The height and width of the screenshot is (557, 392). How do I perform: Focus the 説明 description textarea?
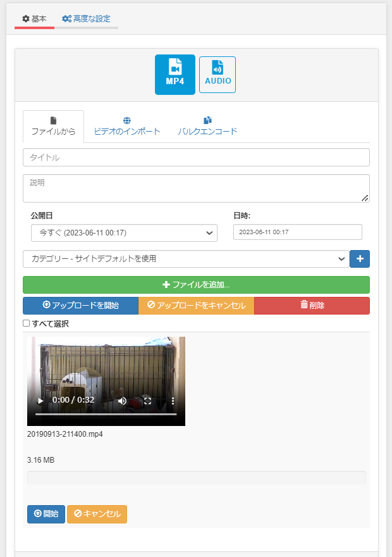tap(196, 188)
